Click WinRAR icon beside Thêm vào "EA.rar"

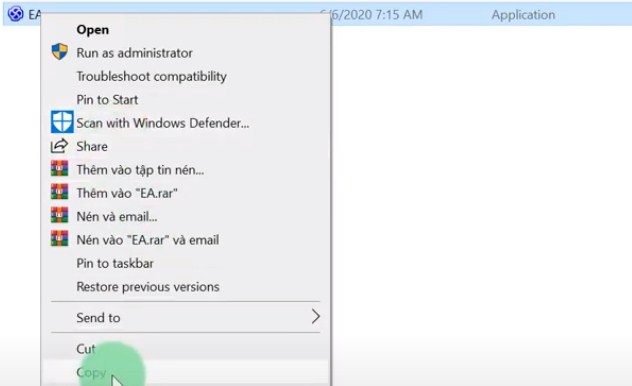59,192
